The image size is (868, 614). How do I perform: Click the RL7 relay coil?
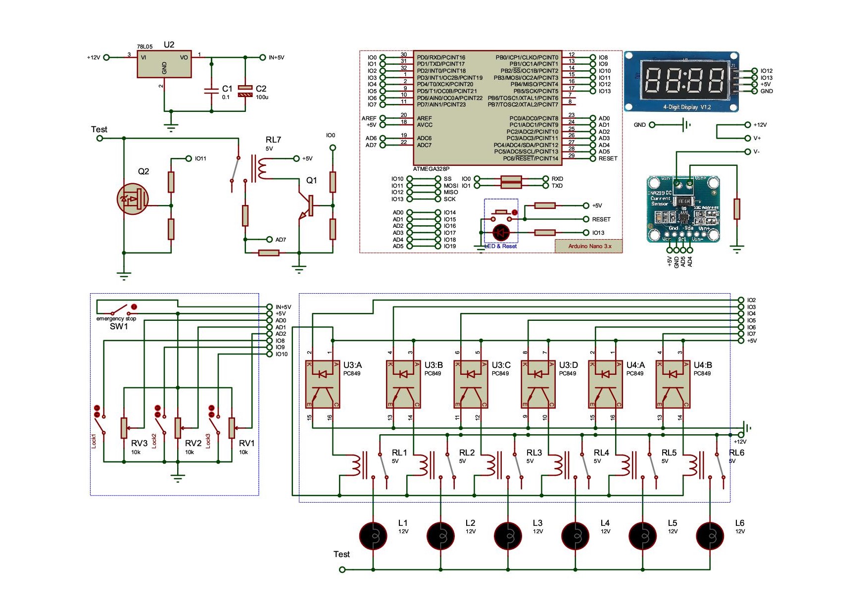tap(261, 168)
